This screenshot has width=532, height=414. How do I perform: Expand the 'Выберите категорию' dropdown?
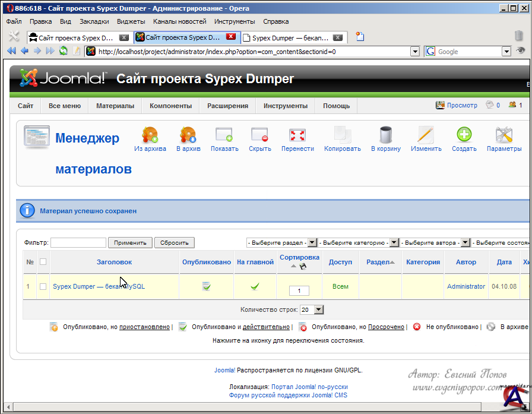394,243
